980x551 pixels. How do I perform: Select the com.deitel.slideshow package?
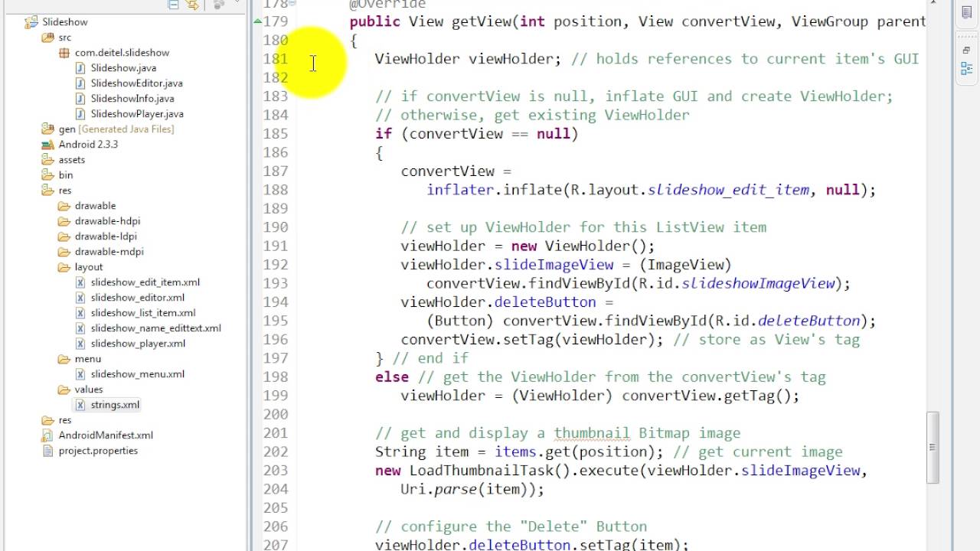click(122, 53)
